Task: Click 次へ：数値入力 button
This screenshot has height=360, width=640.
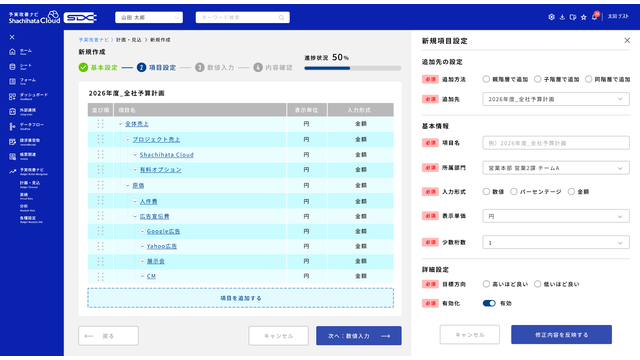Action: click(359, 336)
